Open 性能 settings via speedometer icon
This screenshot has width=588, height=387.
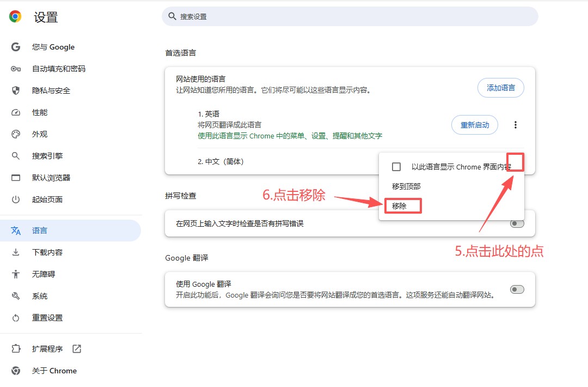[x=15, y=112]
